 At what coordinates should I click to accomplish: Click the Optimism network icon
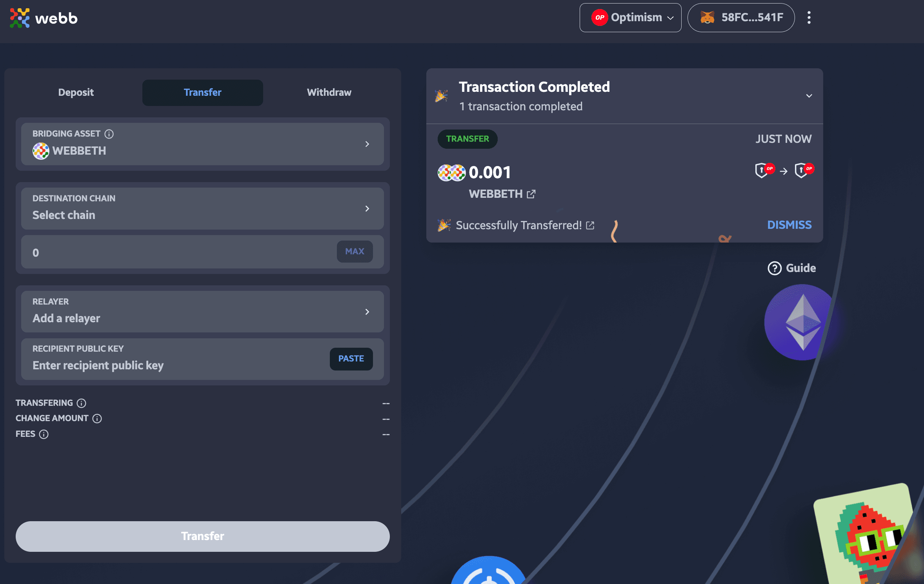(599, 18)
